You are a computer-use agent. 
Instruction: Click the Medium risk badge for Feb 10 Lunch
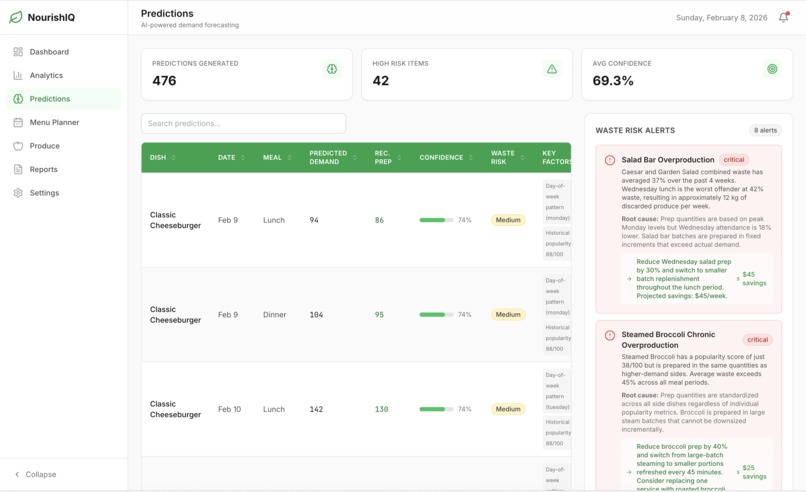coord(508,409)
